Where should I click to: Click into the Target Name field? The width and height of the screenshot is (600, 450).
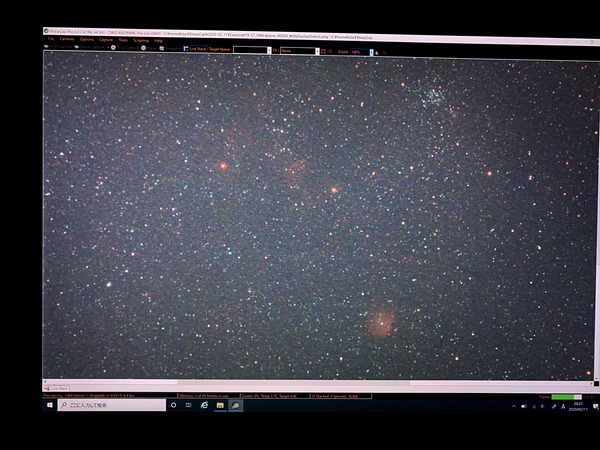point(250,50)
